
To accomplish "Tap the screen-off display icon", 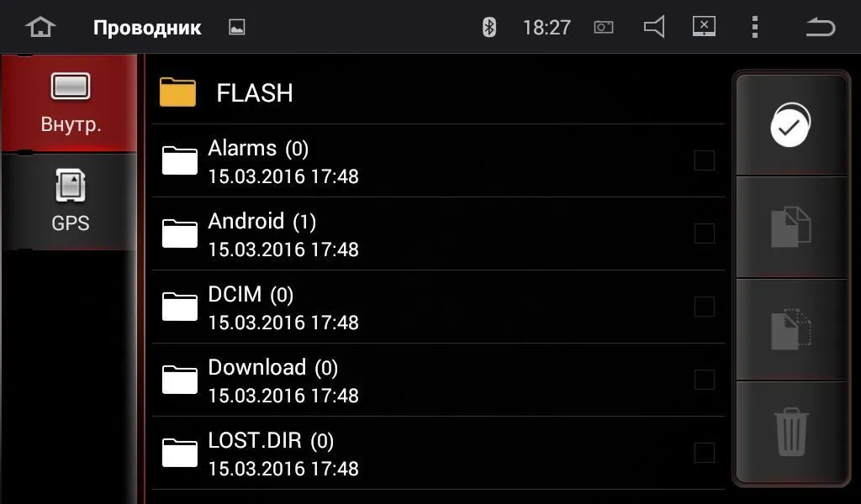I will point(704,27).
